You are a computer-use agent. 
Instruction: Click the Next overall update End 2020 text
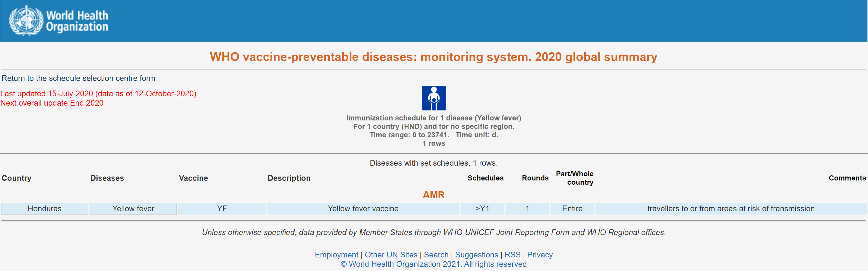52,103
